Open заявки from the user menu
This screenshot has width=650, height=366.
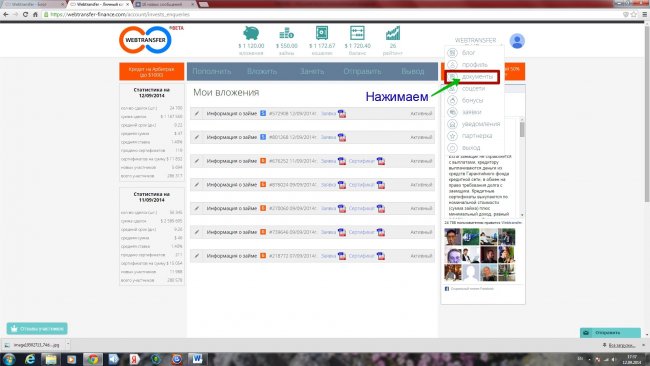click(x=471, y=112)
